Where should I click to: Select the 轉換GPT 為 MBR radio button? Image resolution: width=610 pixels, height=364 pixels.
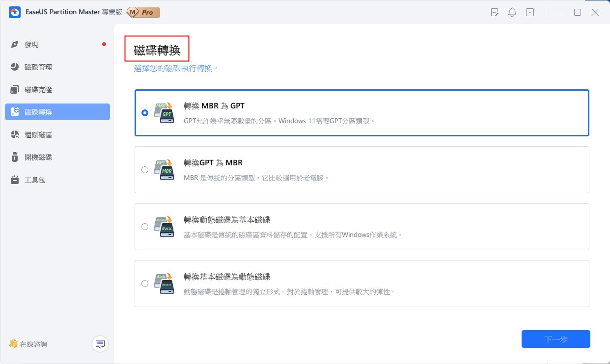(x=144, y=170)
